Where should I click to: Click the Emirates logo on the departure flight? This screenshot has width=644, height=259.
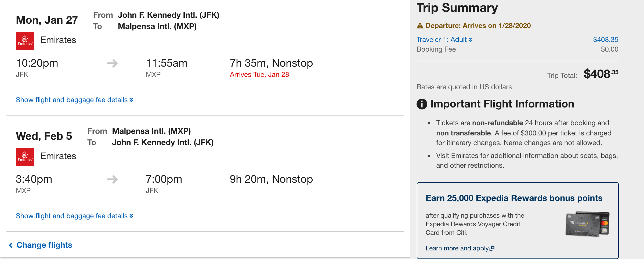[25, 41]
